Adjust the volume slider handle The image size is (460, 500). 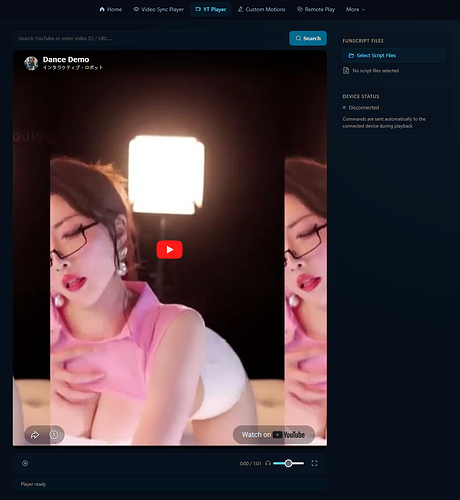coord(288,463)
